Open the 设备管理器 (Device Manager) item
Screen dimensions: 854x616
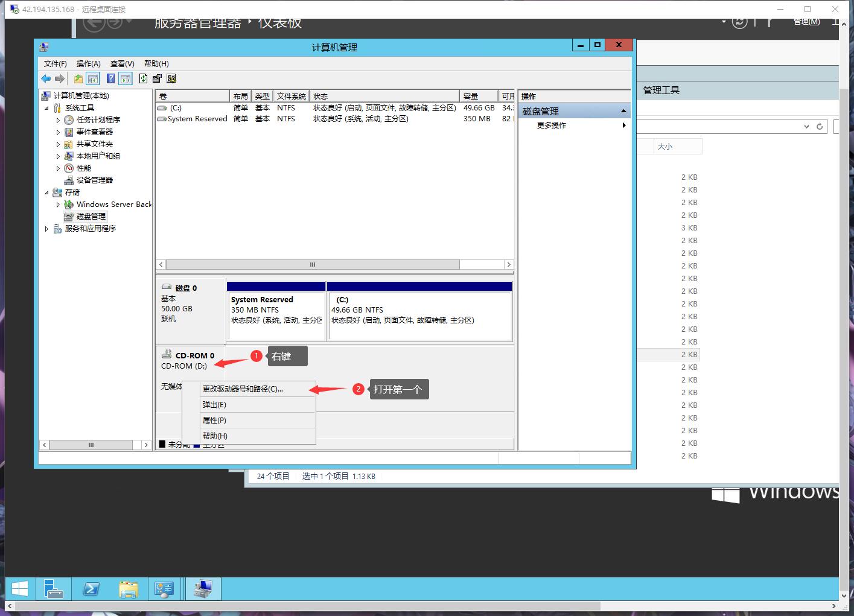tap(95, 180)
